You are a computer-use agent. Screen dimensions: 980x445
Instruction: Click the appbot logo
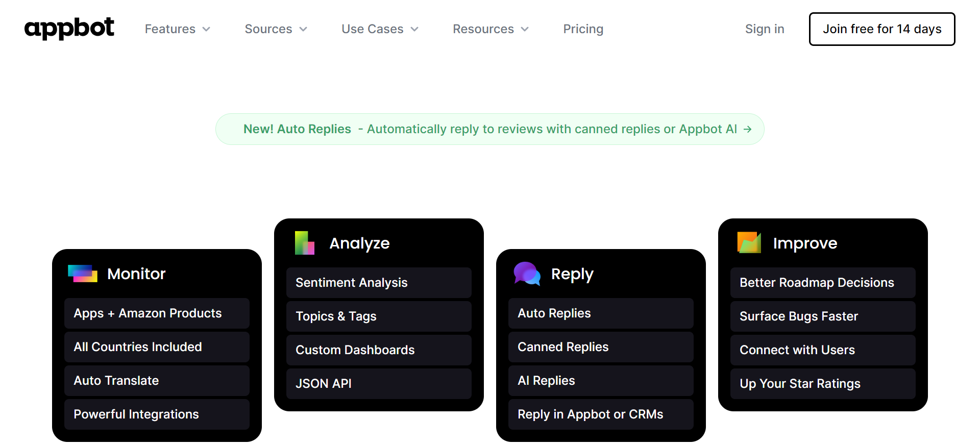(69, 29)
